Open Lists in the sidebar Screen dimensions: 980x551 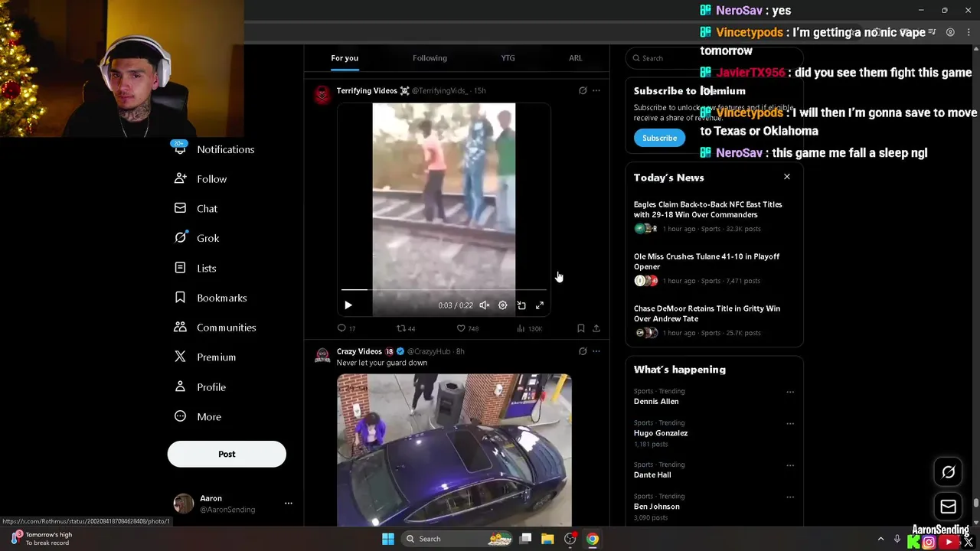[x=195, y=268]
